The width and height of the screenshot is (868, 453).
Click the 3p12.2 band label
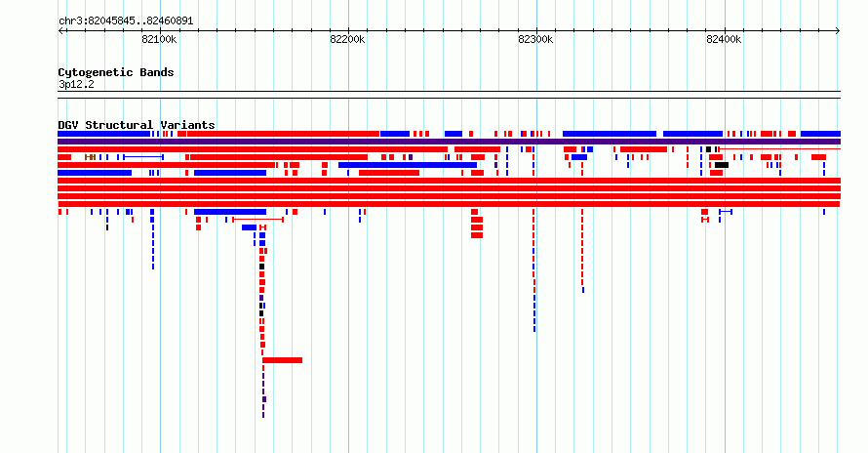tap(76, 84)
